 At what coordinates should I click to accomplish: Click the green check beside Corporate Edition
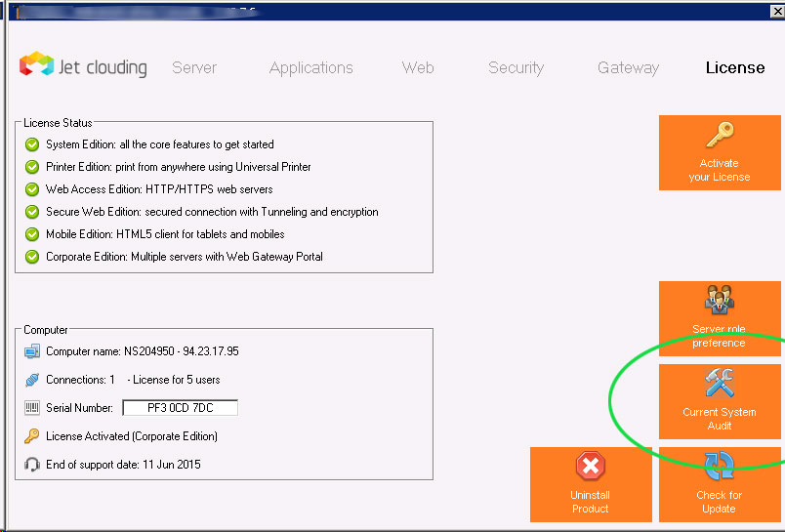click(32, 257)
